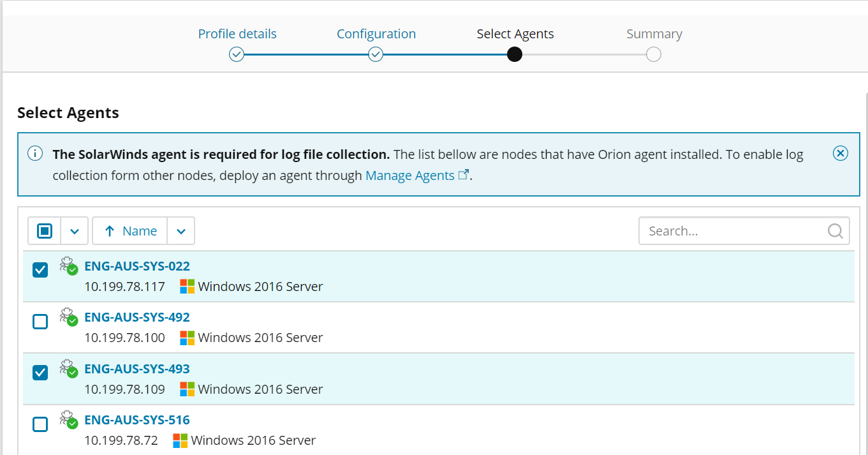Open the ENG-AUS-SYS-516 node link

point(137,420)
